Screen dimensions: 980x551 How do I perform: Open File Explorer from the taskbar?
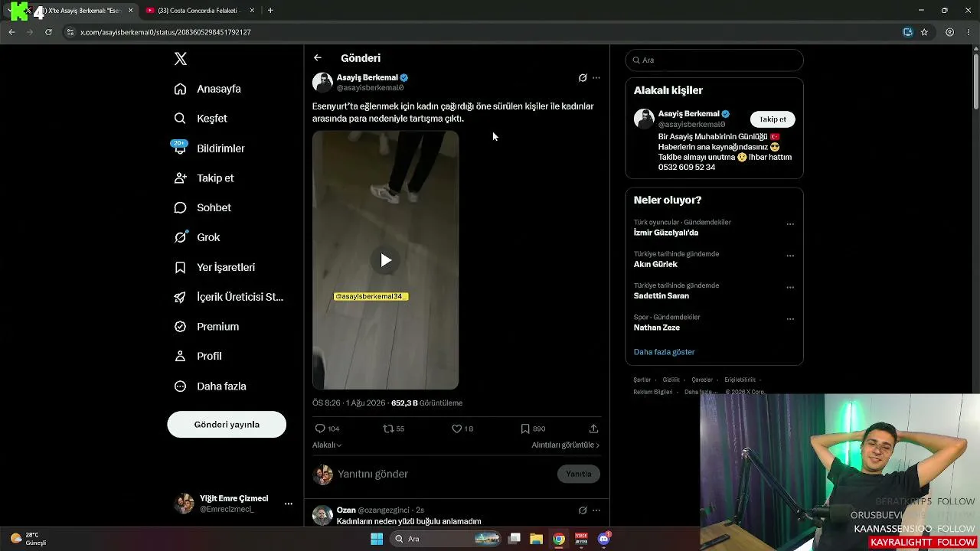point(537,539)
